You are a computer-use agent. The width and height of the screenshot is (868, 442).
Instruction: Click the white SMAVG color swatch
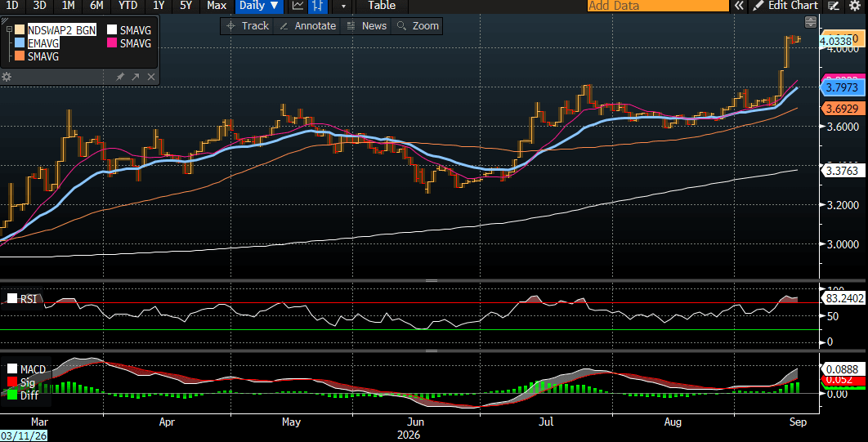pos(111,30)
